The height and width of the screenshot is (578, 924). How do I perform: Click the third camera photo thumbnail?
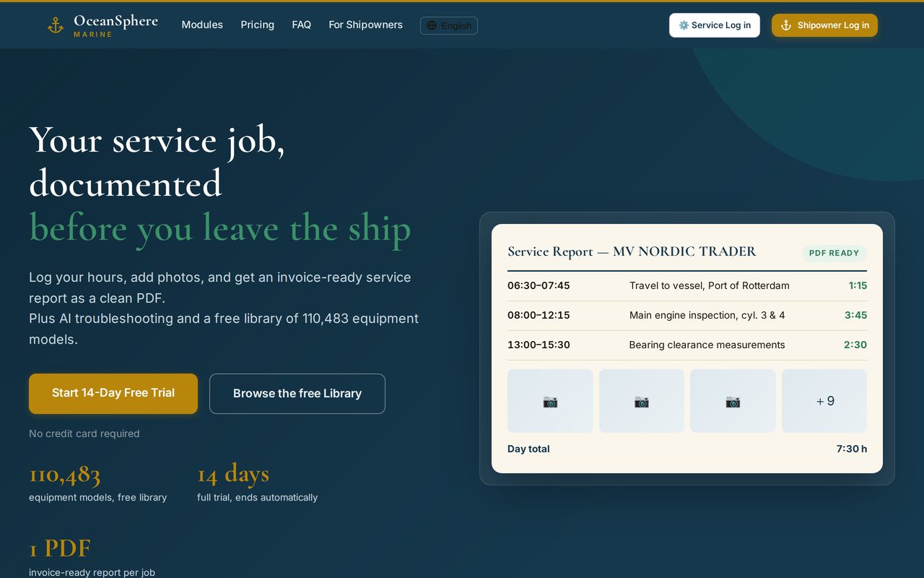point(733,401)
